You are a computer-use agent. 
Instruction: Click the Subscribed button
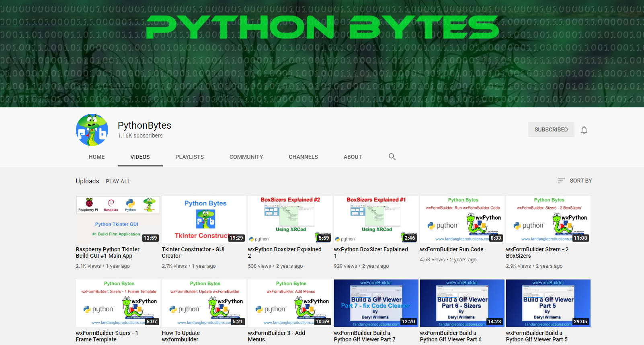coord(551,129)
